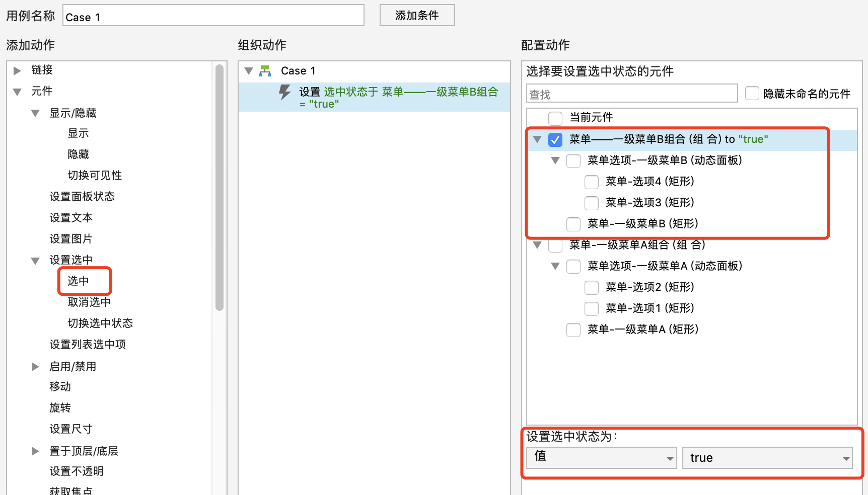Screen dimensions: 868x495
Task: Open the 值 type dropdown
Action: pyautogui.click(x=602, y=458)
